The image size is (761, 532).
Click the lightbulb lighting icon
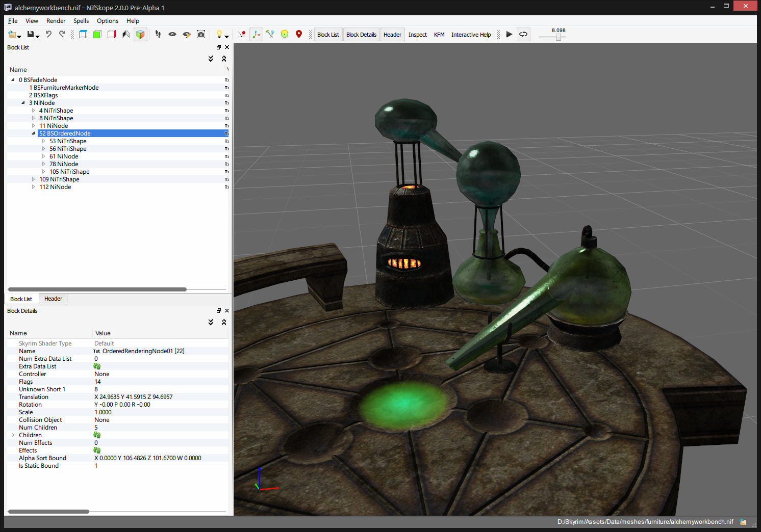click(x=219, y=34)
